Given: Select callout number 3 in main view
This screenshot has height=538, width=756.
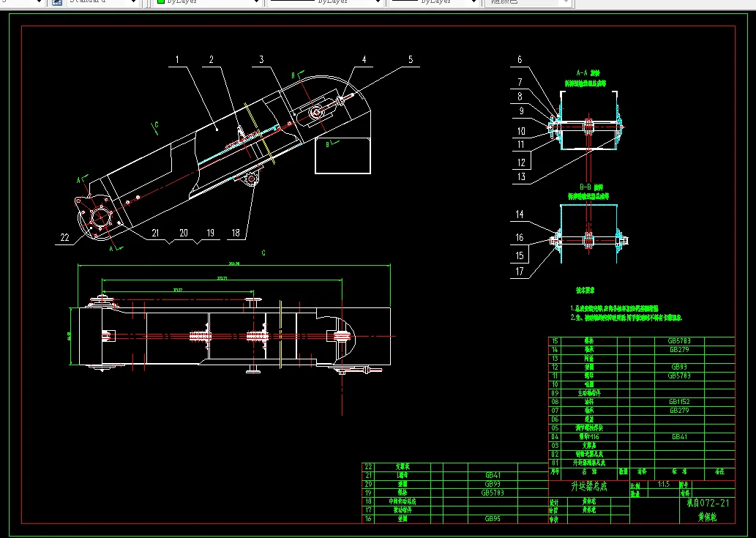Looking at the screenshot, I should click(261, 59).
